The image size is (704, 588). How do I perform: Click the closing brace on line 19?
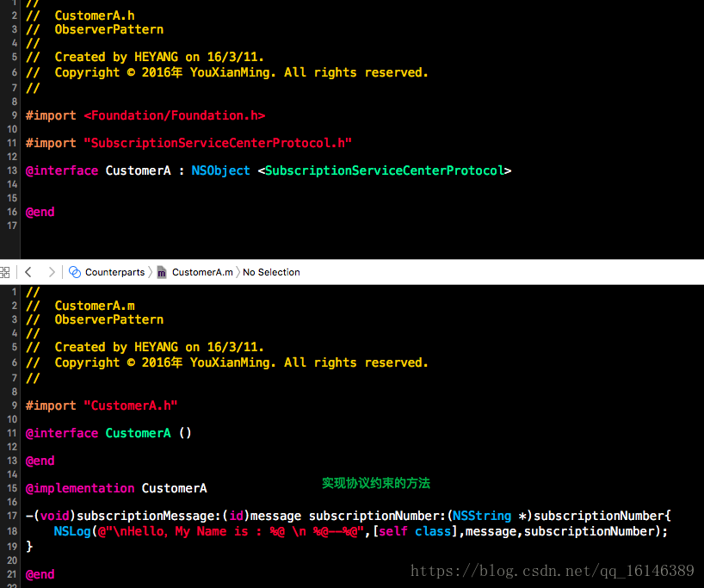[x=29, y=547]
